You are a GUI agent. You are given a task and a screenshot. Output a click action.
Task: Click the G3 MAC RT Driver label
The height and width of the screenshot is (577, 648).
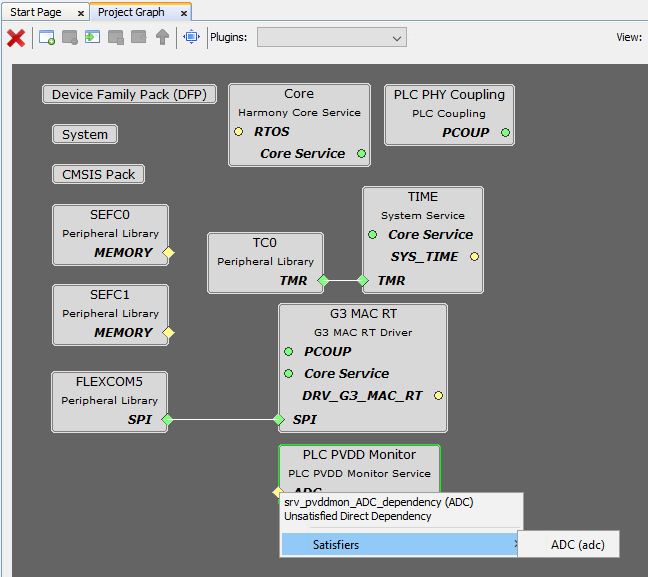pyautogui.click(x=363, y=333)
